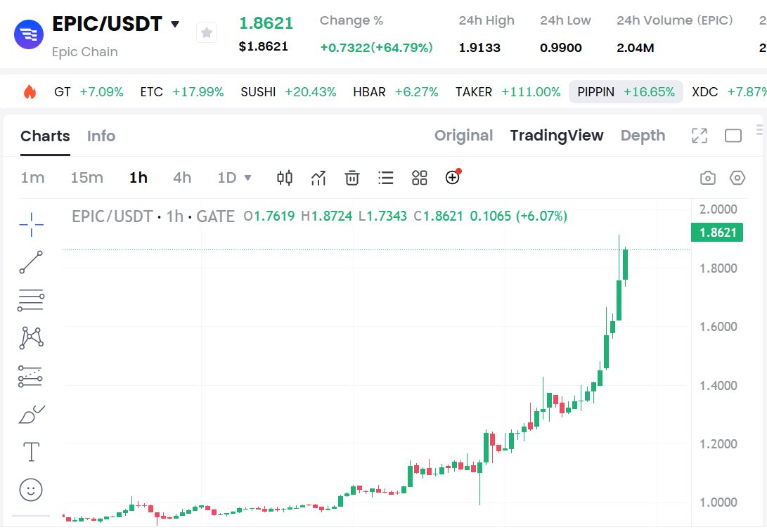Click the hot trending flame icon
The width and height of the screenshot is (767, 532).
(x=30, y=91)
